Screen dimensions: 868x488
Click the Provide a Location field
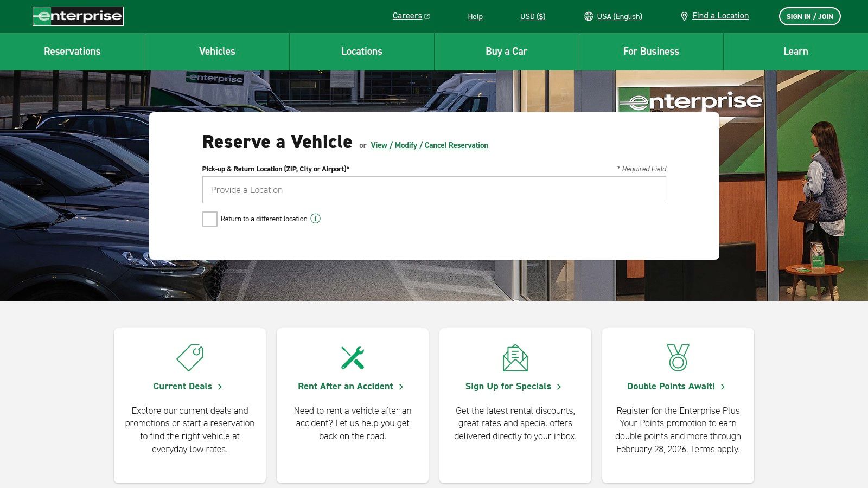pos(433,190)
